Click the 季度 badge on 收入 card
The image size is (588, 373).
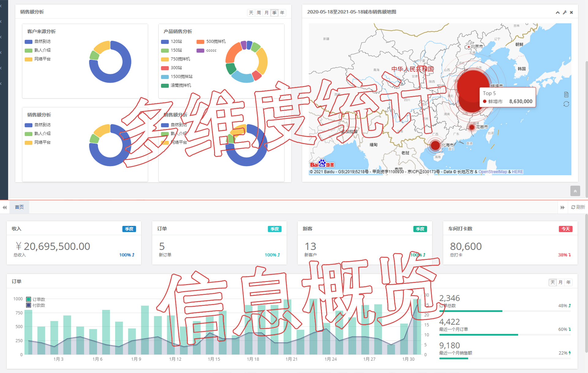tap(129, 229)
